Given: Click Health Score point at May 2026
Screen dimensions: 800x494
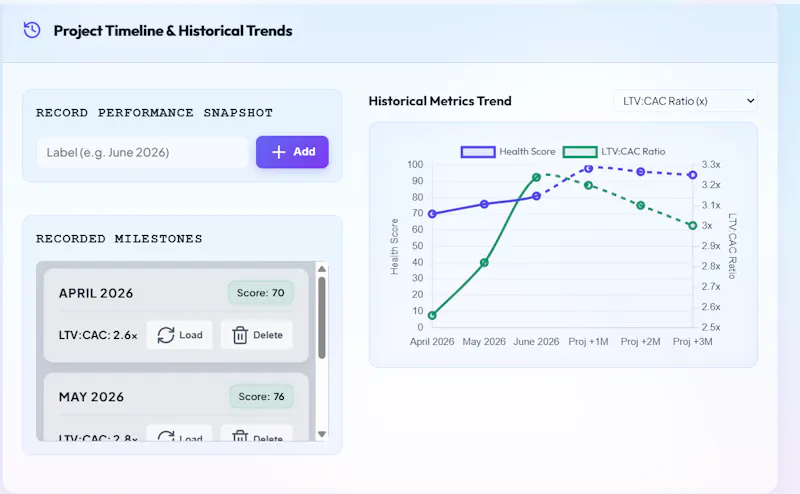Looking at the screenshot, I should point(484,204).
